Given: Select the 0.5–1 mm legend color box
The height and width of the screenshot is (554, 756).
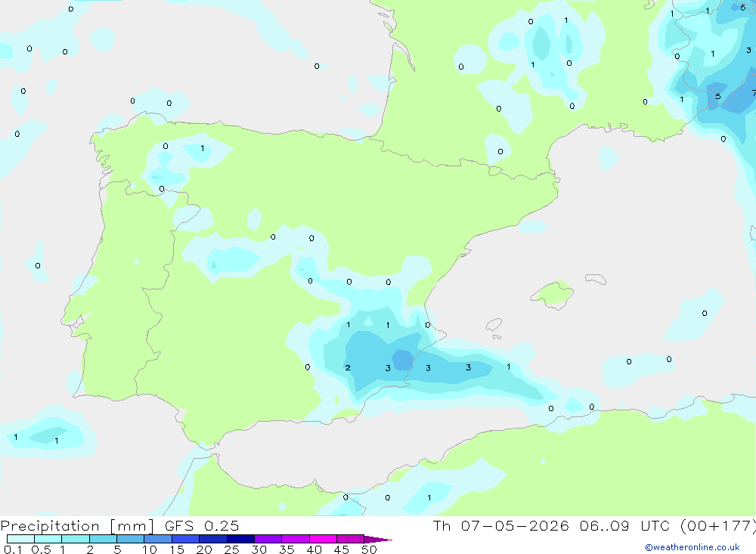Looking at the screenshot, I should pos(48,539).
